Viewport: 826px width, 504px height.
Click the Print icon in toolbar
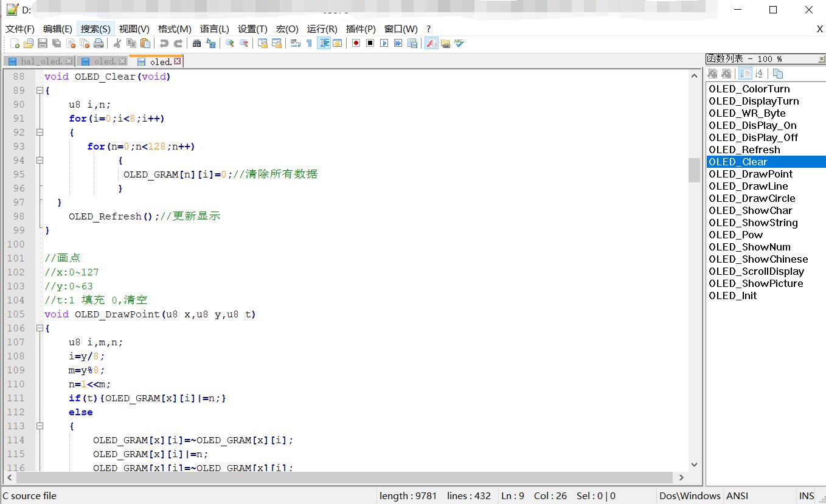tap(99, 43)
